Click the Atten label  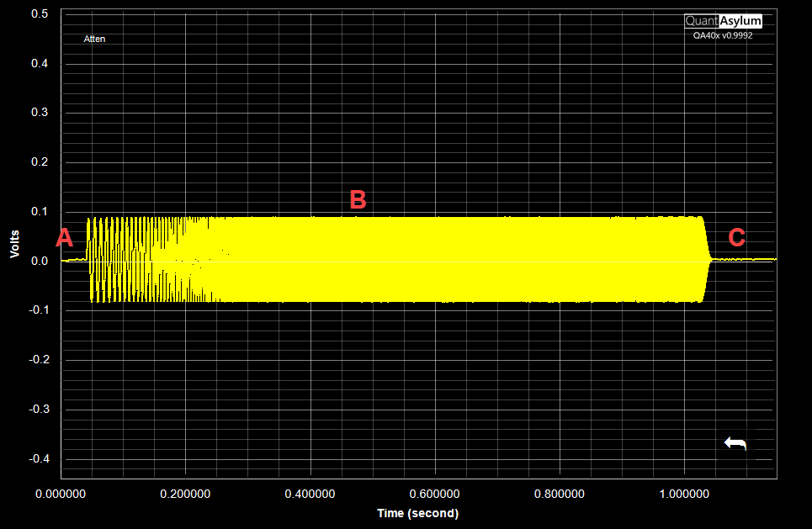tap(94, 39)
